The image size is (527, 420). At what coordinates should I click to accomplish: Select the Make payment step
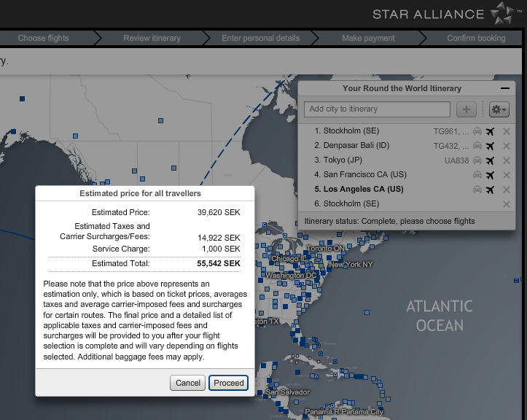[368, 38]
